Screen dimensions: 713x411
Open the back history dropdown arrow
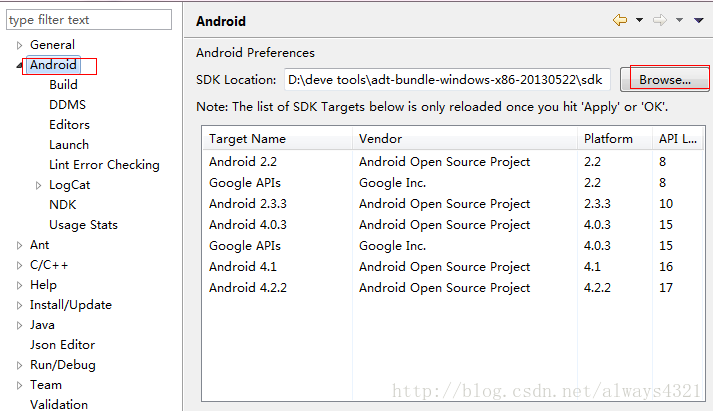[x=639, y=20]
